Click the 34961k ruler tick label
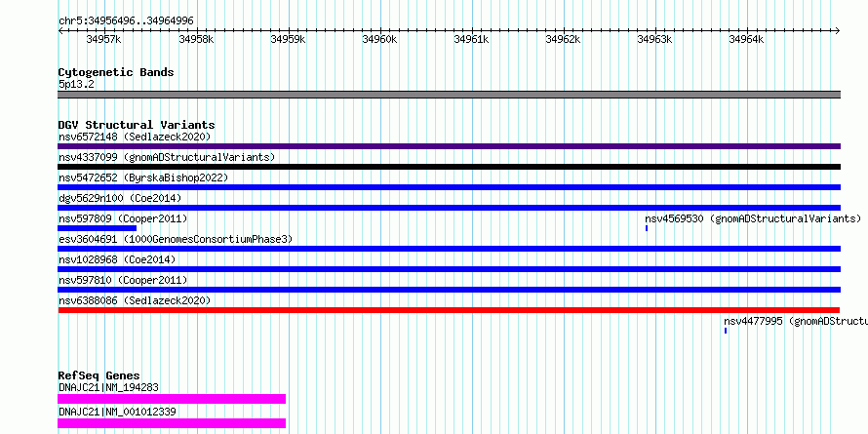The width and height of the screenshot is (868, 434). (x=471, y=39)
